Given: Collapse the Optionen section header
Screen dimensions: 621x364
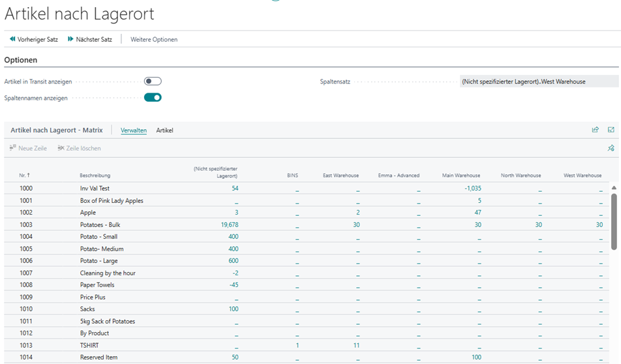Looking at the screenshot, I should point(21,60).
